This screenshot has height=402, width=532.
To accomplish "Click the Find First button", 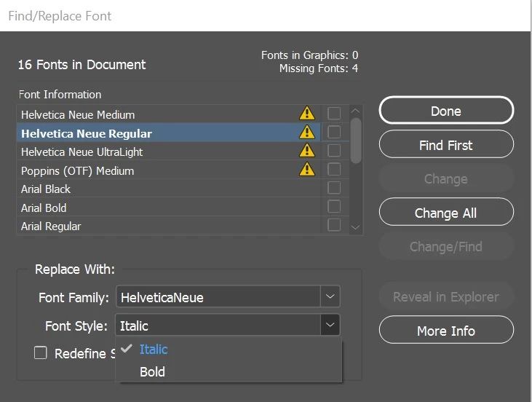I will 445,145.
